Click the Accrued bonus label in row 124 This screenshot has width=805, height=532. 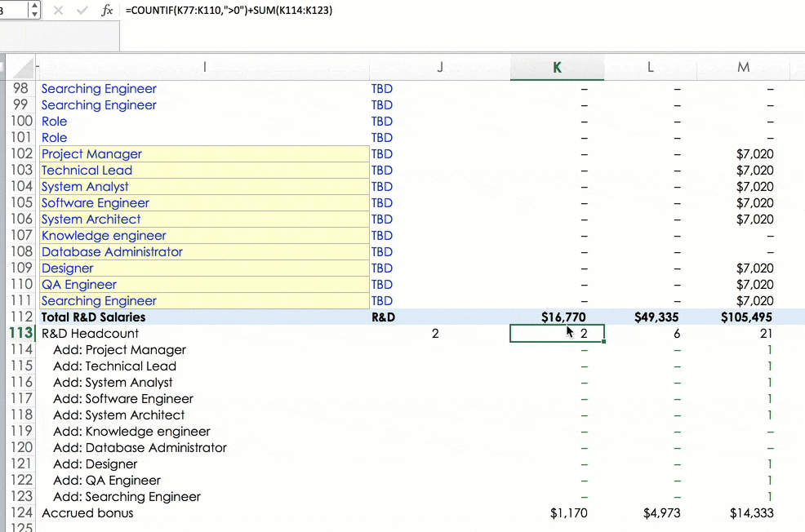coord(87,513)
